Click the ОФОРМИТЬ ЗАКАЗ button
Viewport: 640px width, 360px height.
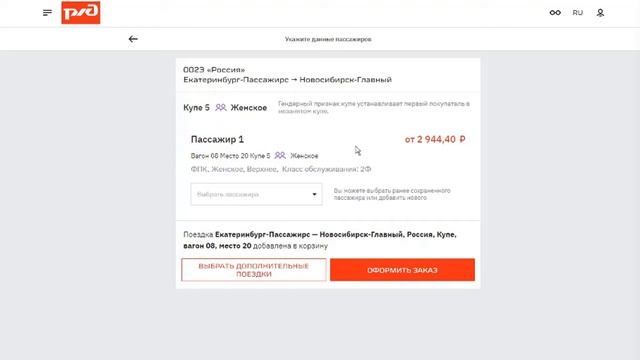(x=402, y=270)
